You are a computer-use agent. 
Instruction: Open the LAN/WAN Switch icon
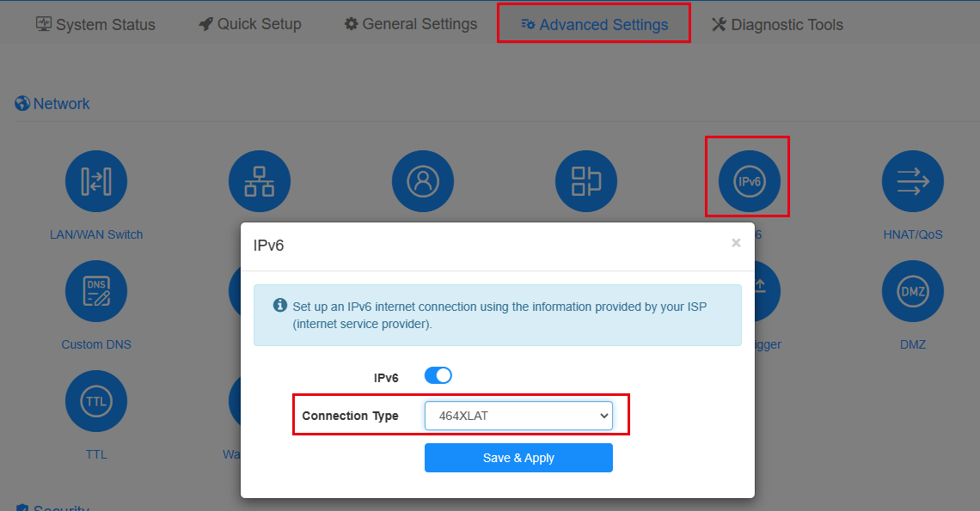pos(96,181)
